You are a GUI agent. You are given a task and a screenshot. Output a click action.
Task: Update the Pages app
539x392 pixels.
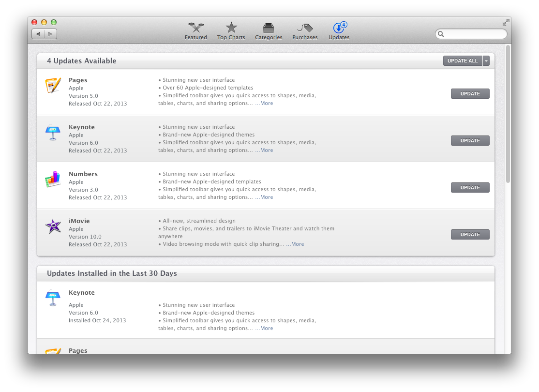[470, 93]
